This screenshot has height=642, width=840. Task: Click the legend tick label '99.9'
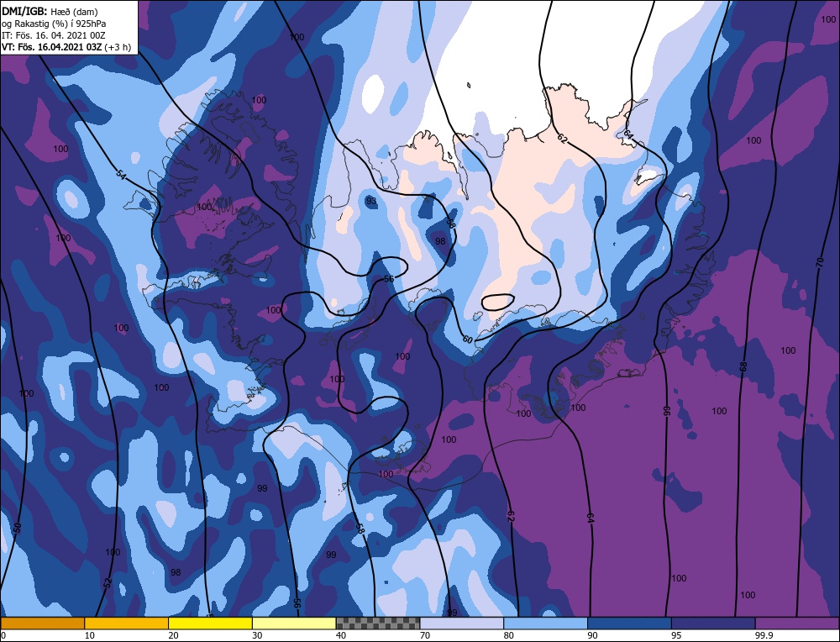(763, 635)
